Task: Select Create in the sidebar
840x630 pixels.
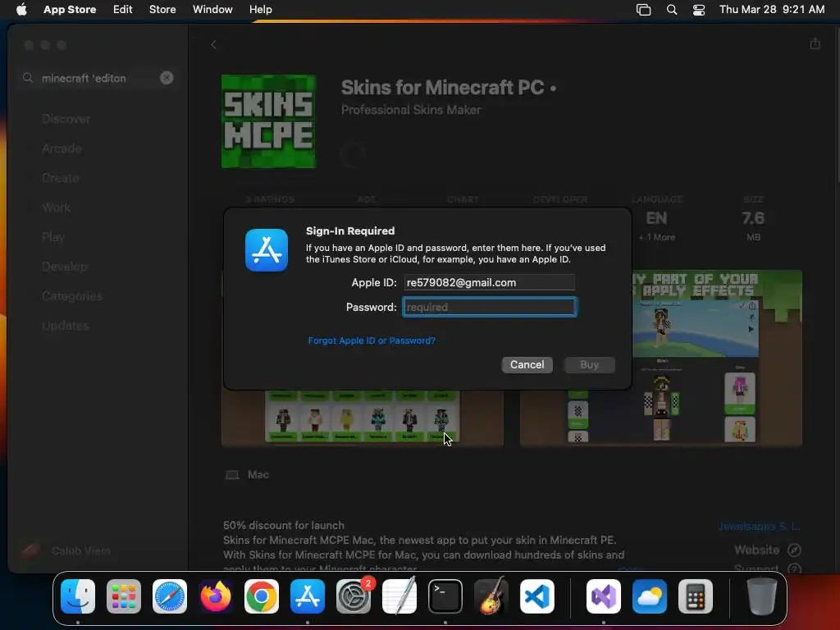Action: 61,178
